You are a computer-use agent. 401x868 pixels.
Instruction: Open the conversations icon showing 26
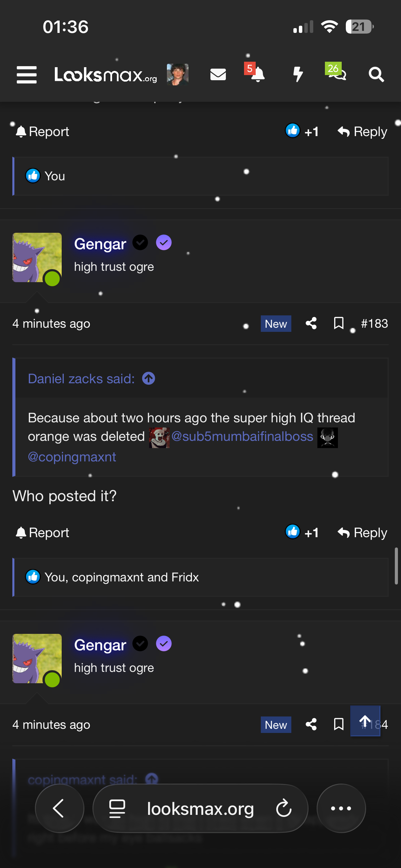point(337,73)
